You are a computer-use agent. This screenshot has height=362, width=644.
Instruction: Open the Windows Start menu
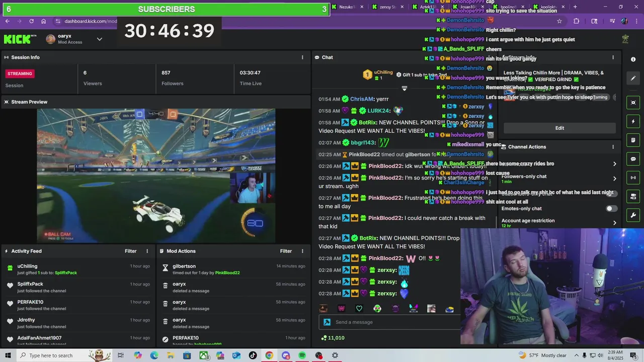[x=9, y=355]
